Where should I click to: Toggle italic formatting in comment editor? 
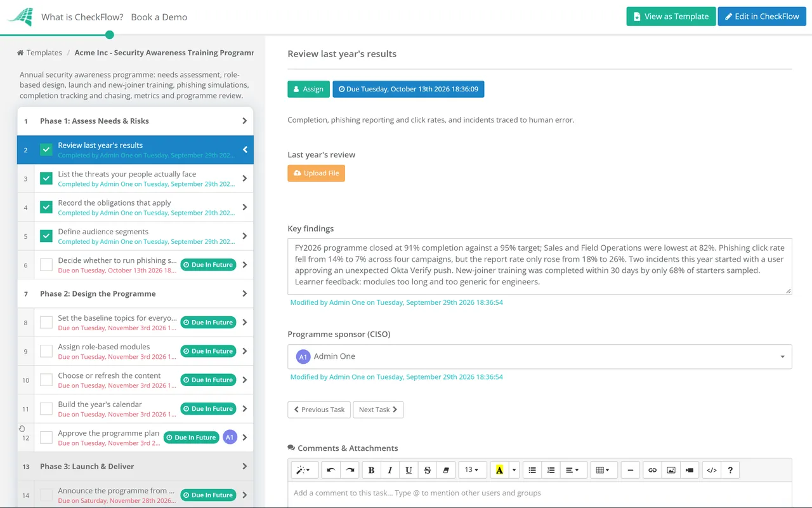pos(390,470)
